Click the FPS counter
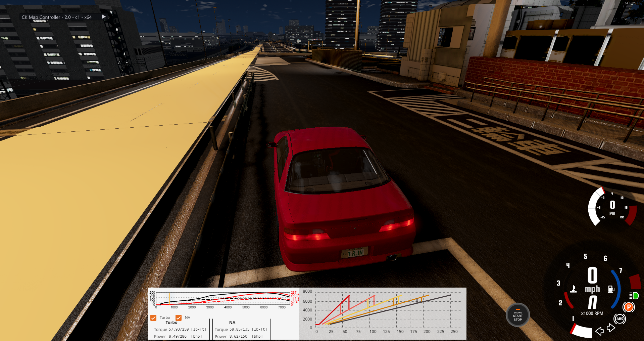Viewport: 644px width, 341px height. coord(630,3)
